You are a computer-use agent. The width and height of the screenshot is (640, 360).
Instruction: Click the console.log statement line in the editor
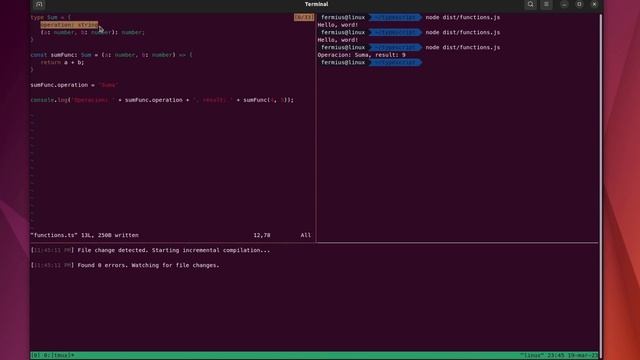[162, 100]
